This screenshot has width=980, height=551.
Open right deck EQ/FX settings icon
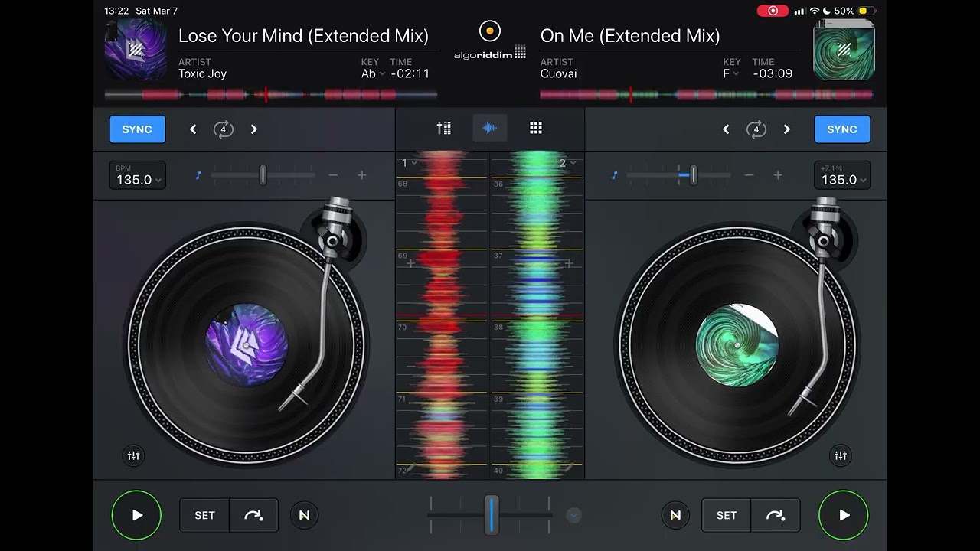coord(841,456)
